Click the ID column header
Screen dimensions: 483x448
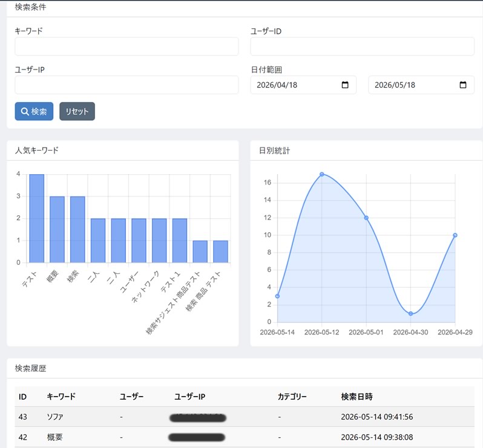(22, 397)
